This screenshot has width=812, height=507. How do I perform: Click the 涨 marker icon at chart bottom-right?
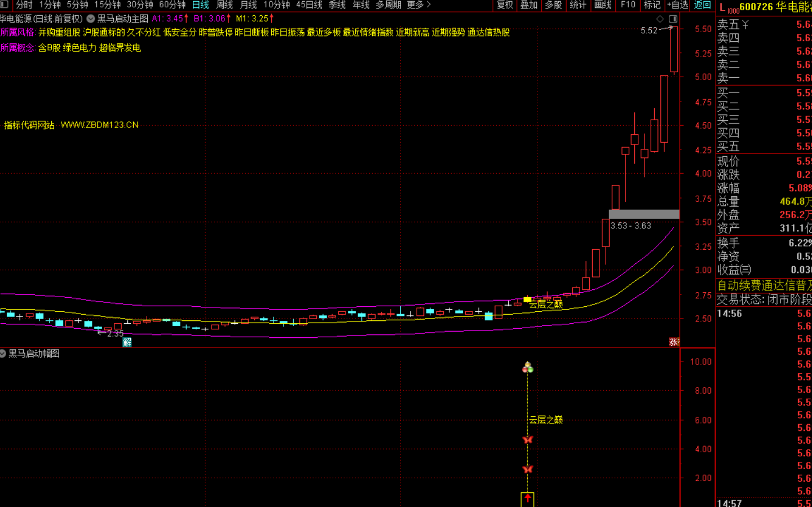point(674,342)
